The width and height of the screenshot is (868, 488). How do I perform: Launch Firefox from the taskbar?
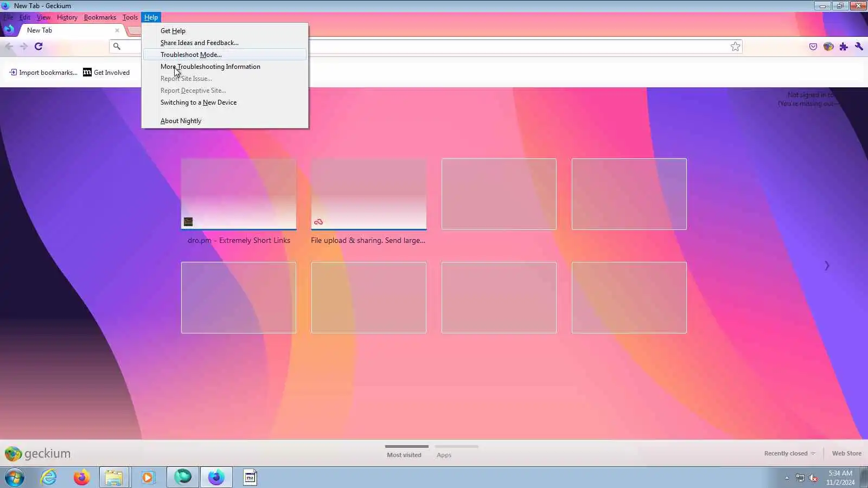click(81, 478)
